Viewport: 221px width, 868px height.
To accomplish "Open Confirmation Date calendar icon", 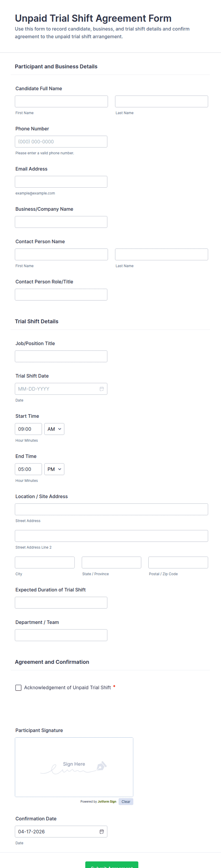I will 101,831.
